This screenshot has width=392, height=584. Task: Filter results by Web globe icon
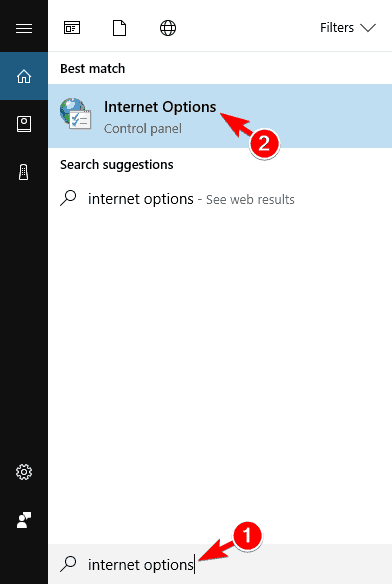coord(168,28)
